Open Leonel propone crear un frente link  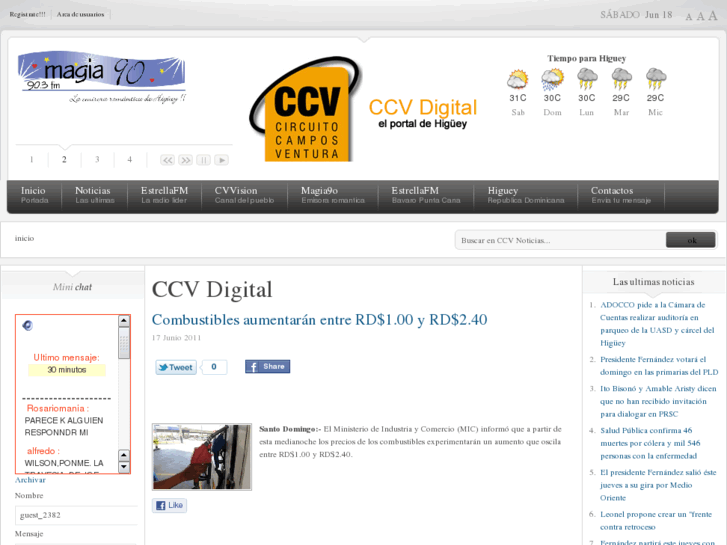[x=656, y=520]
